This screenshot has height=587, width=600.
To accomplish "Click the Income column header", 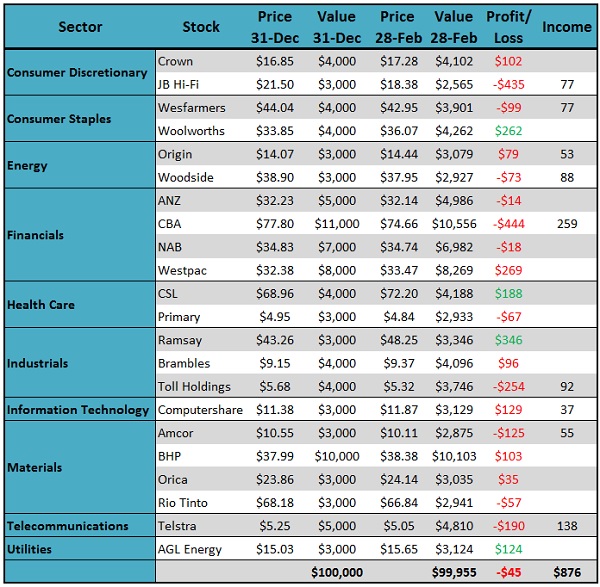I will (566, 26).
